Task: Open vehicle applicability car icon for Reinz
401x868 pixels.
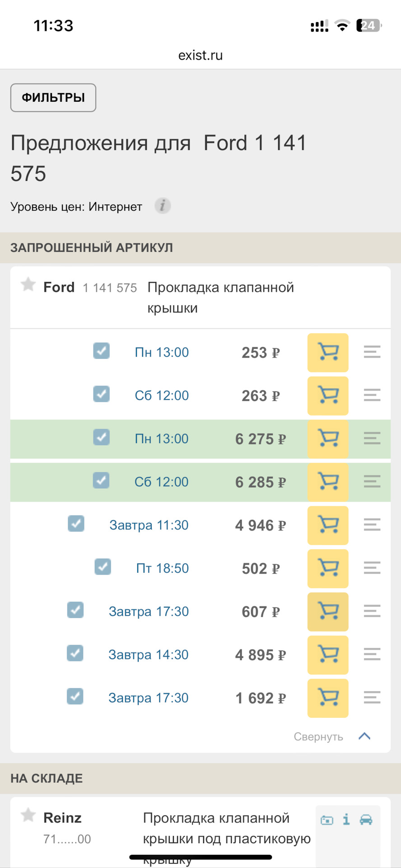Action: coord(366,818)
